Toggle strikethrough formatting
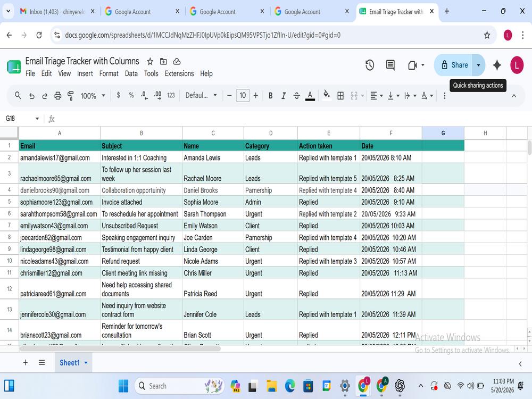 click(296, 96)
